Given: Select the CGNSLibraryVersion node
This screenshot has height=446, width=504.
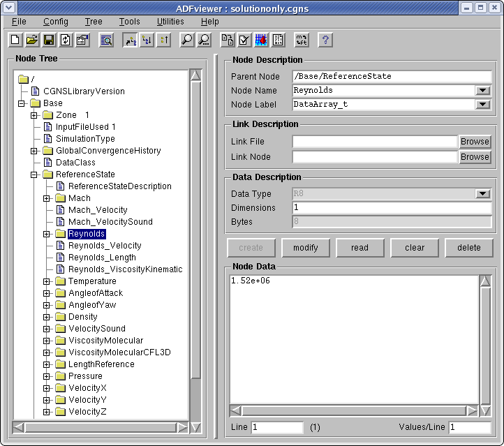Looking at the screenshot, I should point(84,91).
